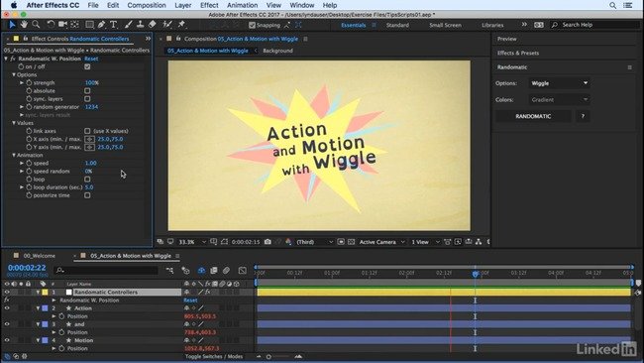Enable the posterize time checkbox
The image size is (644, 363).
click(87, 195)
